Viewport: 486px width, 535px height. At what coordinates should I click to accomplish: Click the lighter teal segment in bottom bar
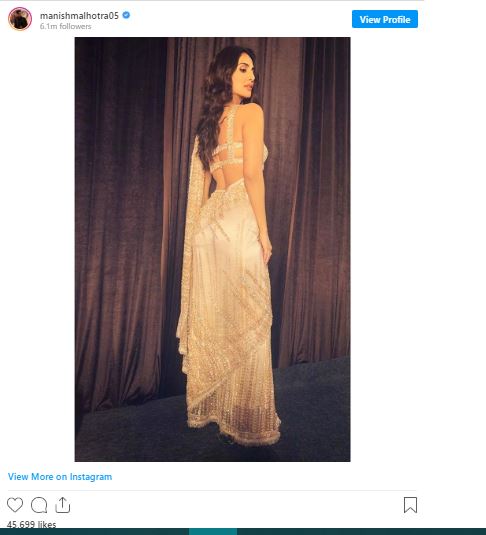[x=213, y=532]
